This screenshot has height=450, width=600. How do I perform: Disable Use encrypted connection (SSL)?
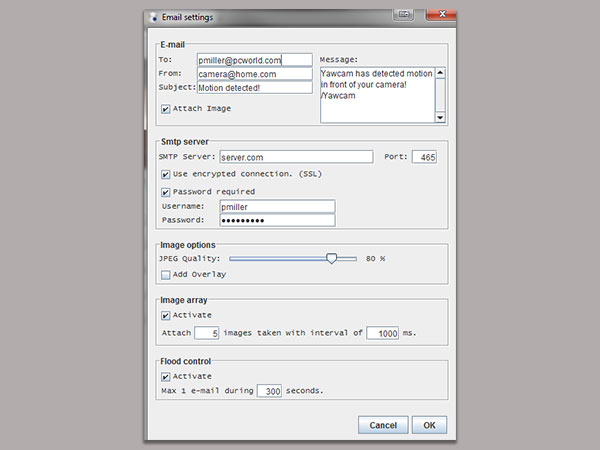tap(166, 174)
